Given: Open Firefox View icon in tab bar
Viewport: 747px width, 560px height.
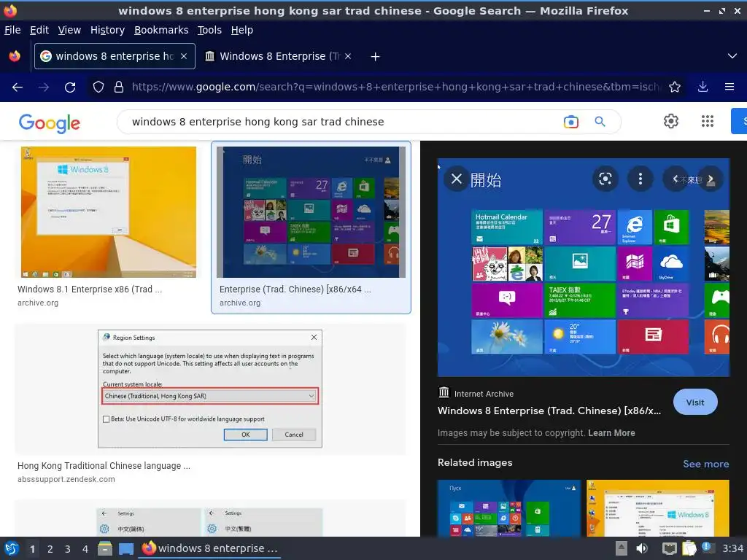Looking at the screenshot, I should coord(15,56).
